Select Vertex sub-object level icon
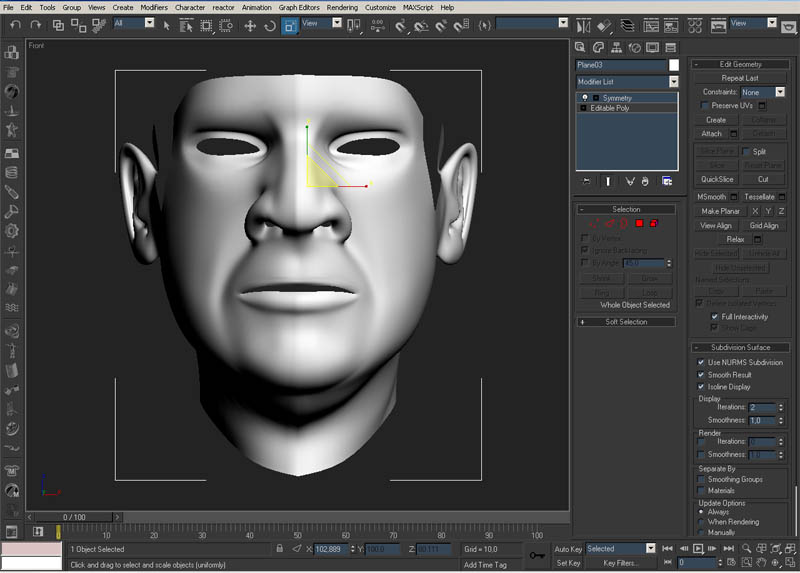Viewport: 800px width, 573px height. tap(594, 223)
